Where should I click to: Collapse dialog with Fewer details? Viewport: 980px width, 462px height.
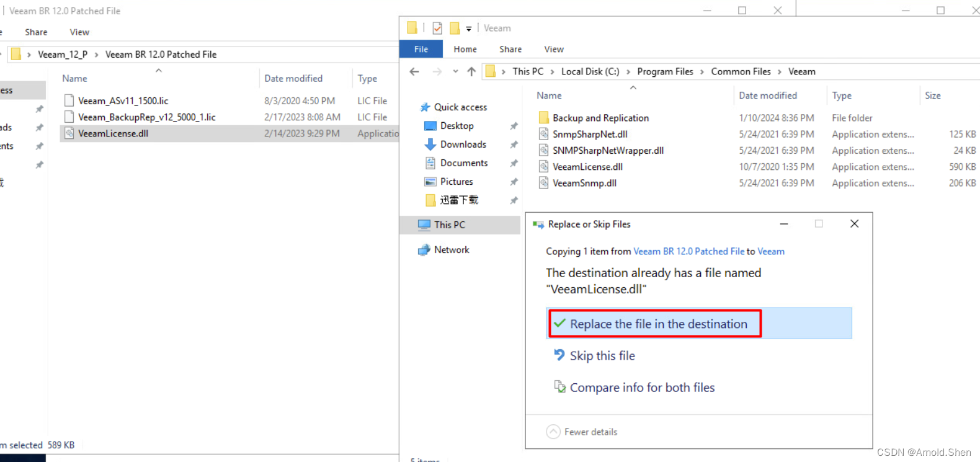tap(582, 432)
